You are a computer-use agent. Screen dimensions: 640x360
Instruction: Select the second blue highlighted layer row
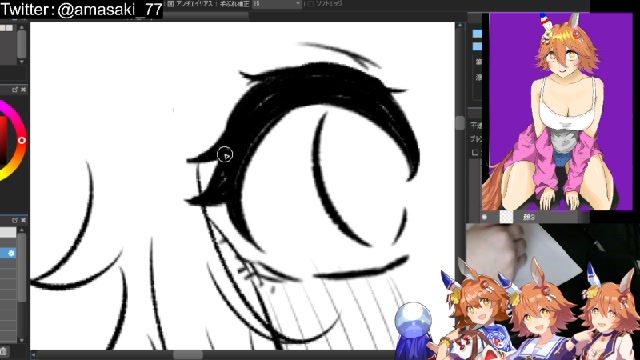[477, 47]
